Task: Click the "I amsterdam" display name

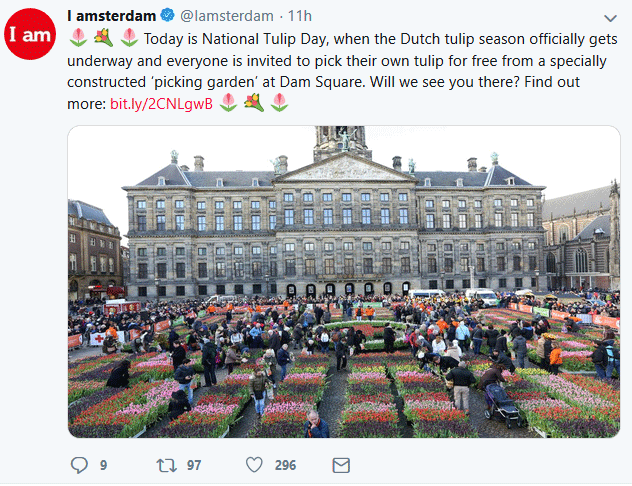Action: (112, 16)
